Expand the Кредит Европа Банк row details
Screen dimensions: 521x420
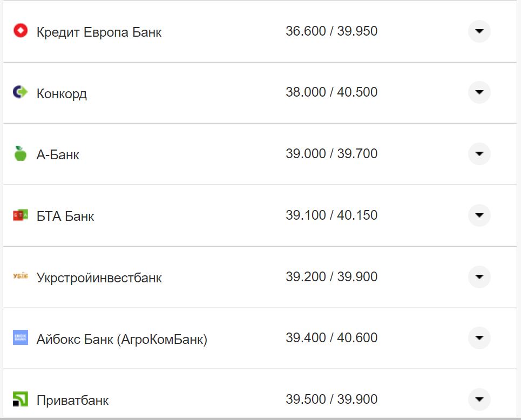479,31
